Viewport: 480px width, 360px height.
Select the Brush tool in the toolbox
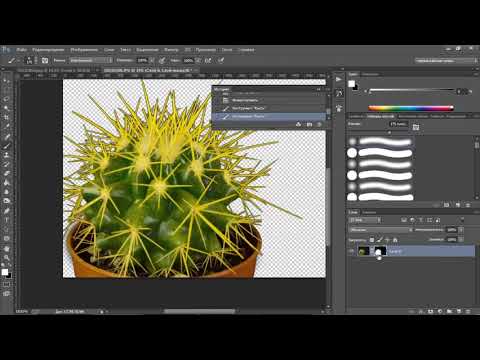tap(6, 146)
